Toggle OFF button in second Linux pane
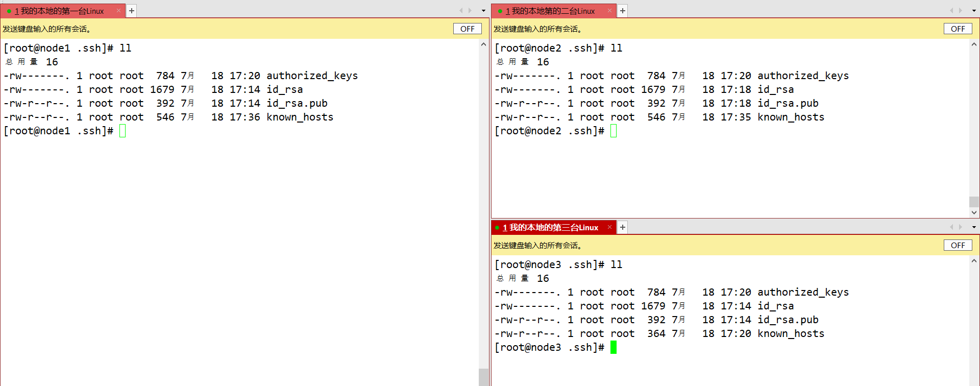 coord(958,29)
